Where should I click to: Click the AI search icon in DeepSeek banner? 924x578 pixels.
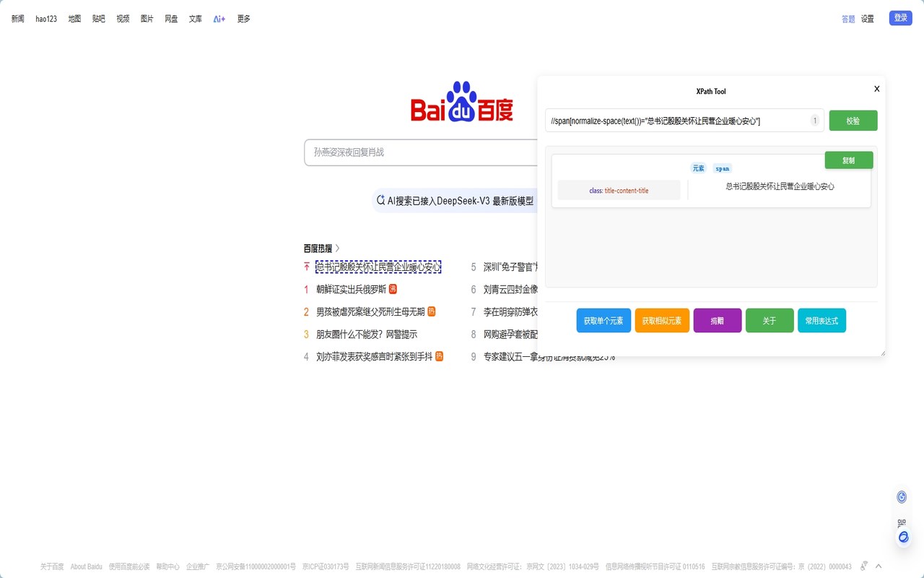click(381, 201)
